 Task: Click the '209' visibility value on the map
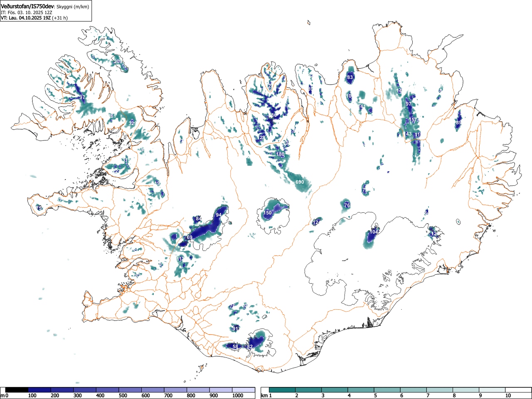(118, 62)
